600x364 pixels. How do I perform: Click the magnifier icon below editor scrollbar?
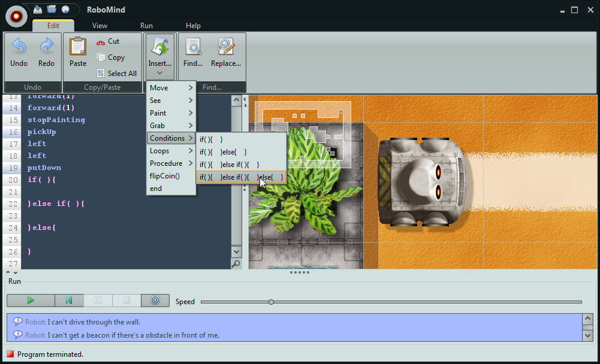236,264
